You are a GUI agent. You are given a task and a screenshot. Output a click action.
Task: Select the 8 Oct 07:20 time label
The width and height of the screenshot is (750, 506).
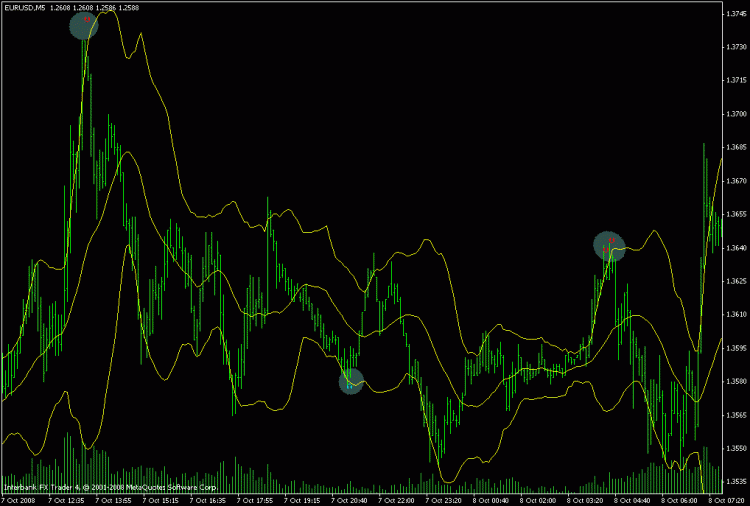[728, 499]
